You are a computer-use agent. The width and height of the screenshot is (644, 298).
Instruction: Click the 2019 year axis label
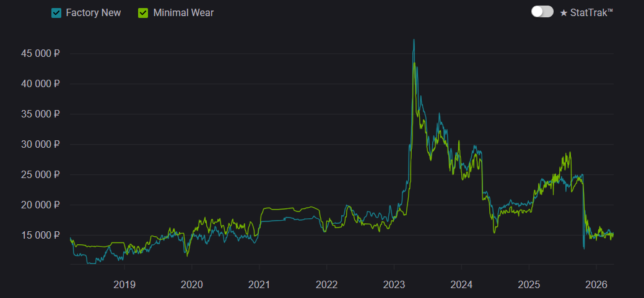pos(124,285)
